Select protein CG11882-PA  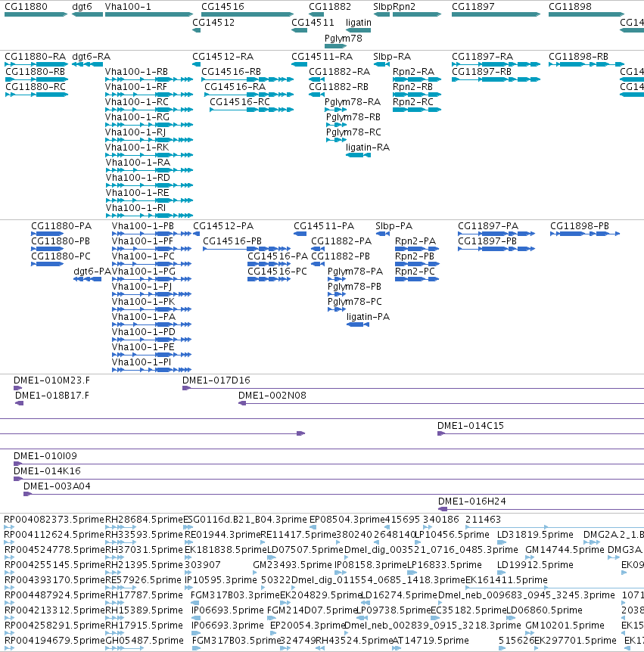click(341, 241)
